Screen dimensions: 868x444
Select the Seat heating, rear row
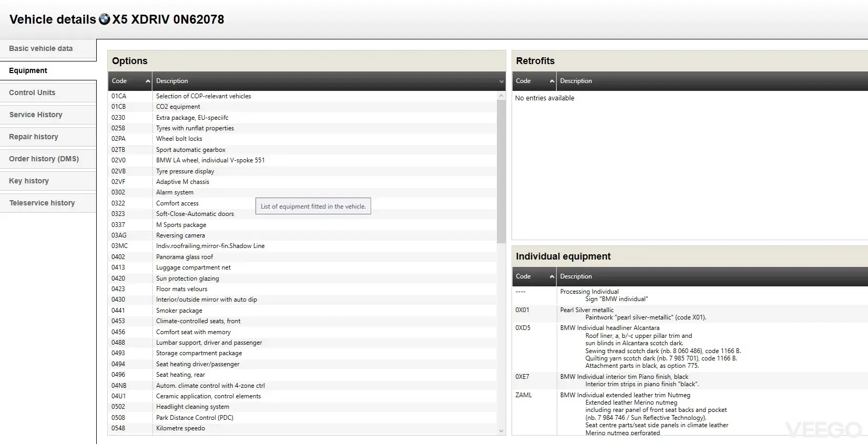click(x=302, y=375)
